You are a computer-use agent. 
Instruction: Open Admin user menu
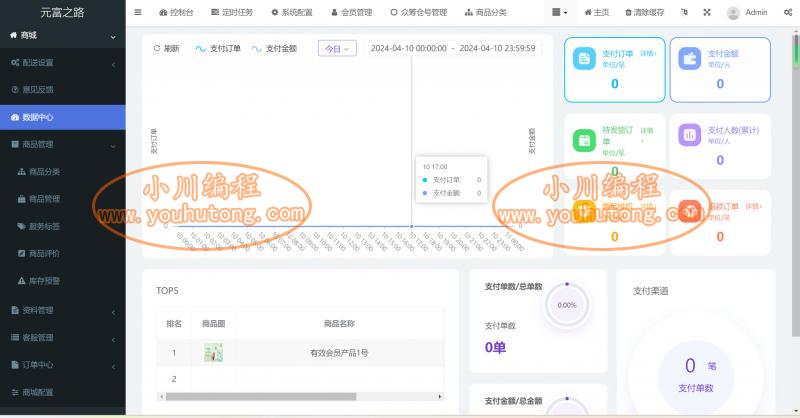(x=756, y=12)
